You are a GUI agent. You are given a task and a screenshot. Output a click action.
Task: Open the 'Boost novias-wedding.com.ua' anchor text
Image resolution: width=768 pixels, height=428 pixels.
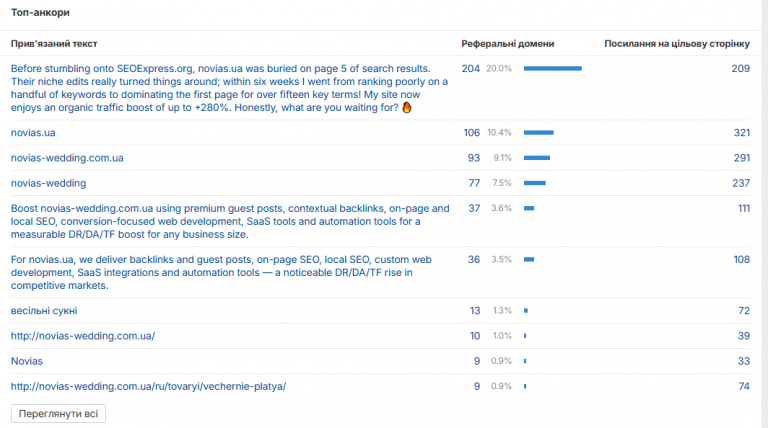click(230, 221)
